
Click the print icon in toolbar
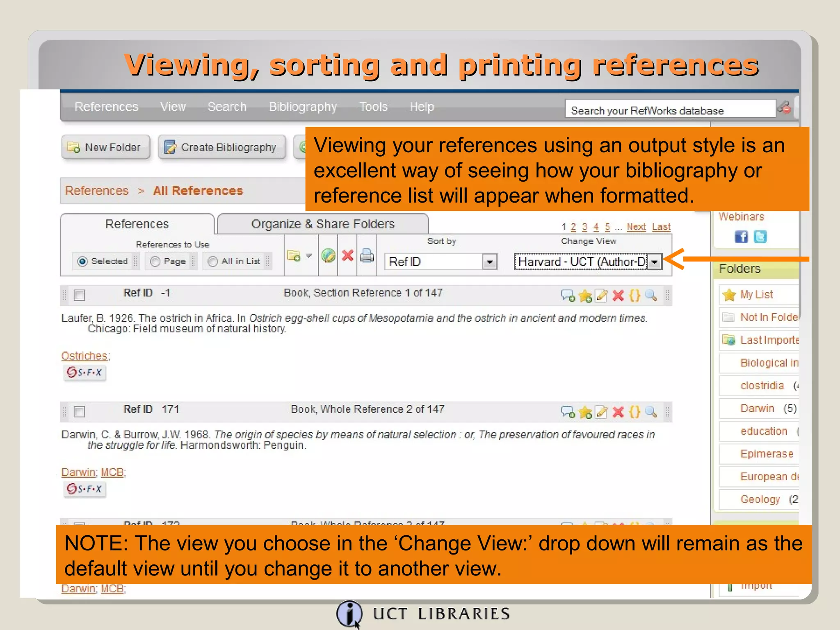[367, 256]
